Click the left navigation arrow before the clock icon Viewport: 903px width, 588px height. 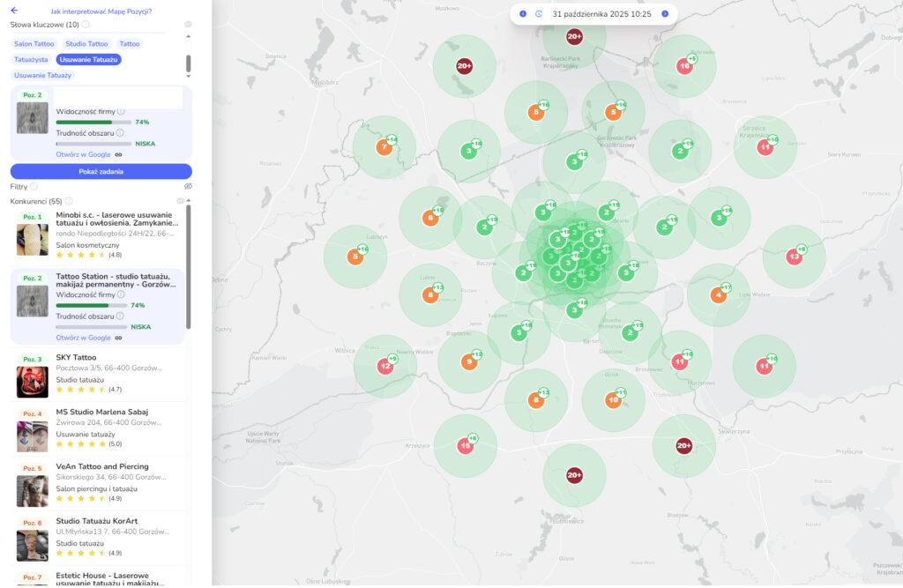coord(523,13)
